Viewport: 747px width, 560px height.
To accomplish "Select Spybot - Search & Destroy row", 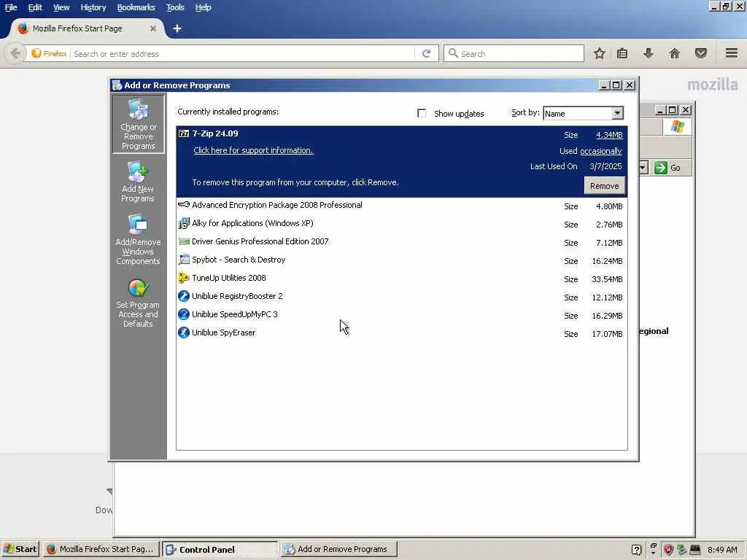I will point(402,260).
